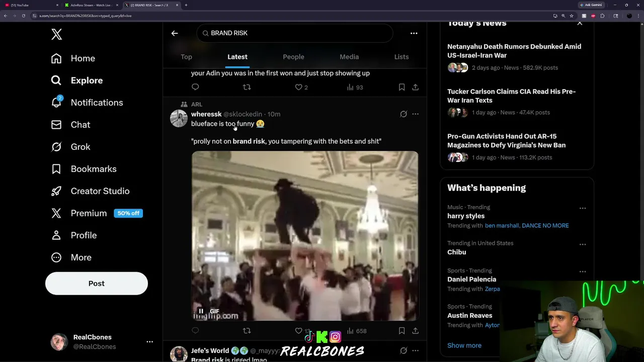
Task: Open Tucker Carlson CIA news story
Action: pyautogui.click(x=517, y=102)
